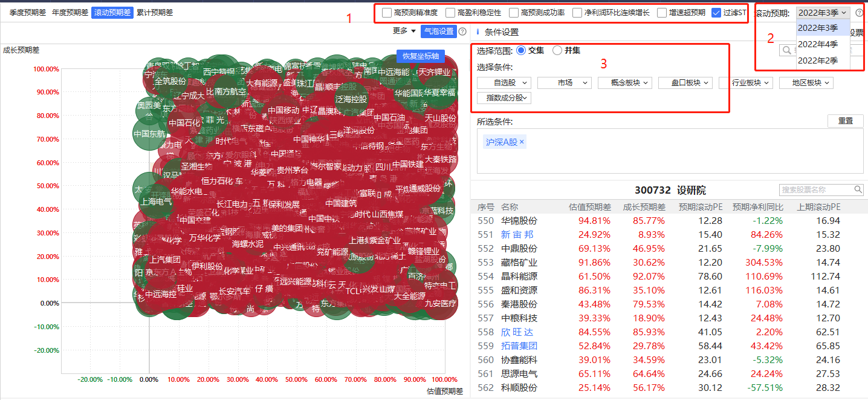This screenshot has width=868, height=400.
Task: Click the help icon next to 气泡设置
Action: [462, 31]
